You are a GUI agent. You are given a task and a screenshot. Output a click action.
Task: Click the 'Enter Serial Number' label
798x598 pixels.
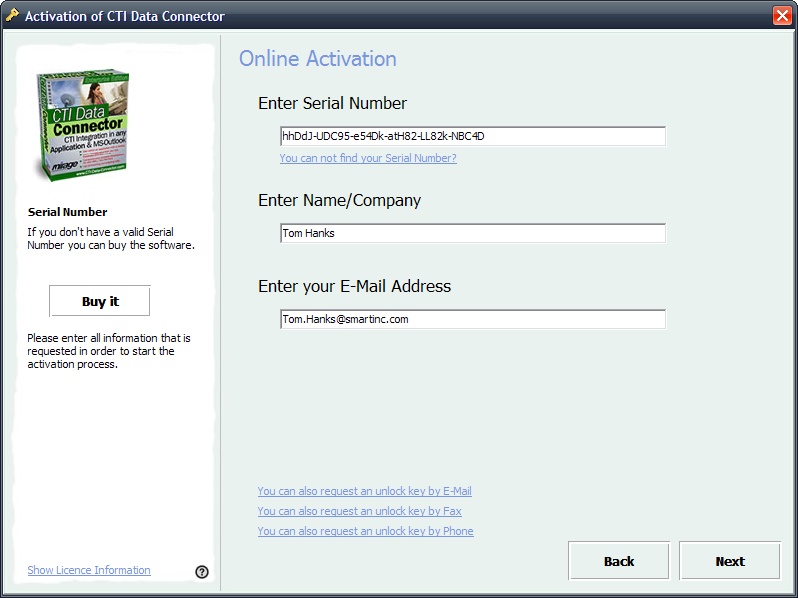point(332,103)
